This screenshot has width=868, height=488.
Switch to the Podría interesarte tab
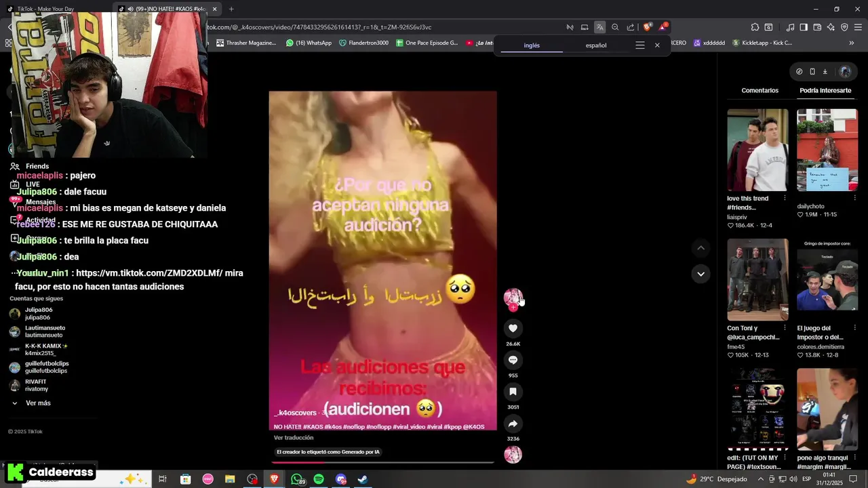[x=825, y=90]
